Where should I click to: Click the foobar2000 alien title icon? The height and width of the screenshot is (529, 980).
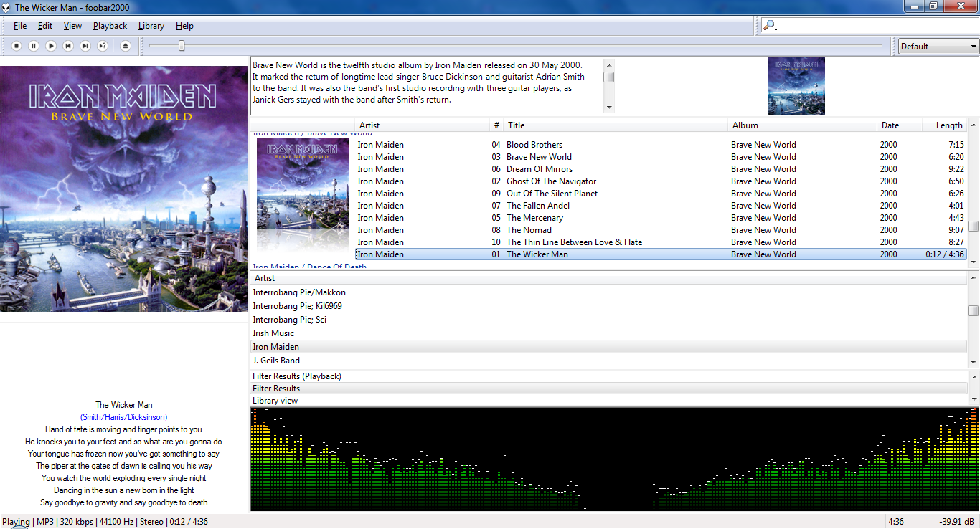pyautogui.click(x=6, y=7)
